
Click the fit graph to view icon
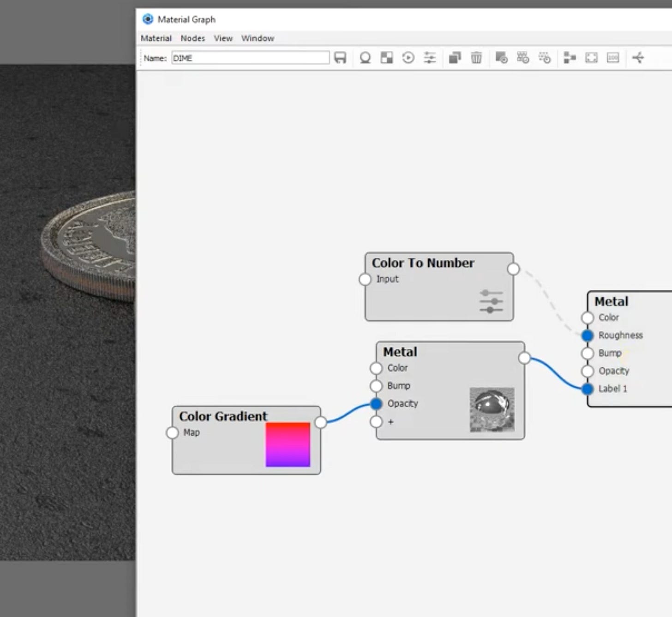591,58
